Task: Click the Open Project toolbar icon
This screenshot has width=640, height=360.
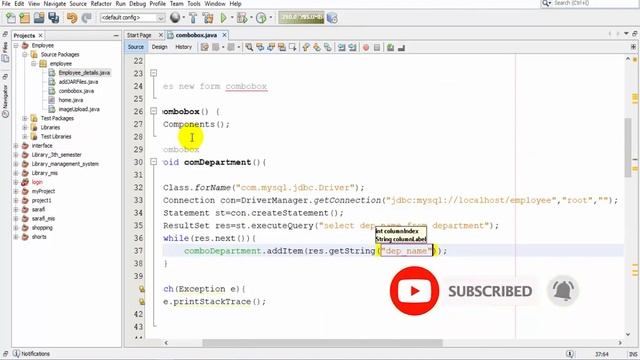Action: pos(39,18)
